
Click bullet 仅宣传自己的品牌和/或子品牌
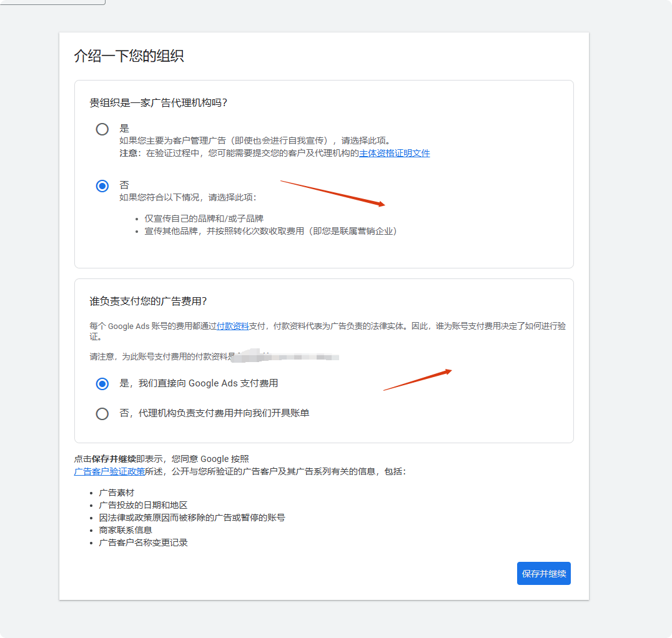pos(204,218)
